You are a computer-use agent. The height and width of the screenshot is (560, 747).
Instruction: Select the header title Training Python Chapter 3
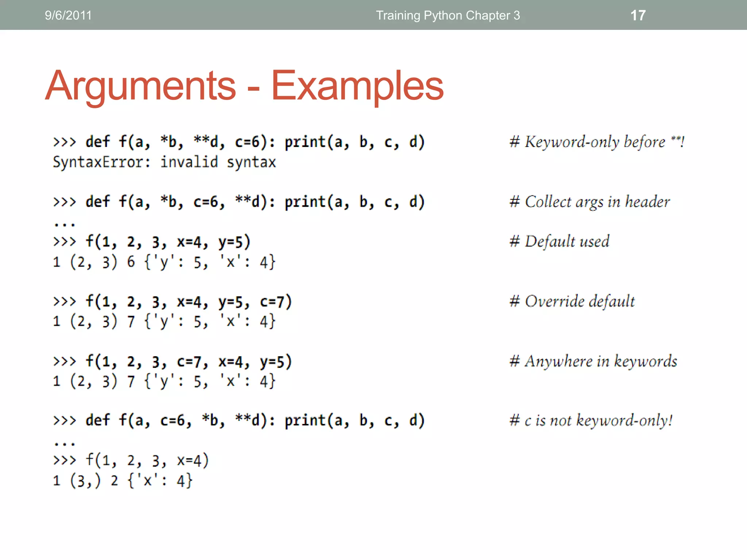click(448, 15)
